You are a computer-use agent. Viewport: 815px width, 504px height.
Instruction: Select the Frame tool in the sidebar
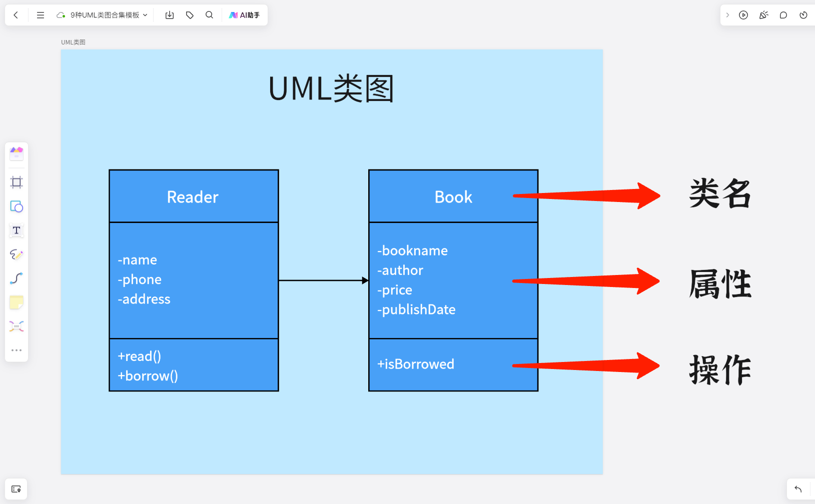click(17, 182)
